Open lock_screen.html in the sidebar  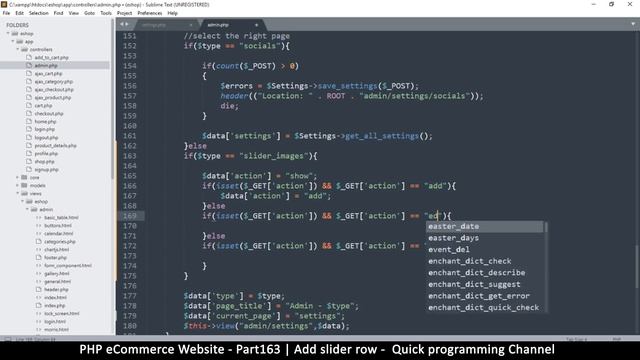pos(62,313)
